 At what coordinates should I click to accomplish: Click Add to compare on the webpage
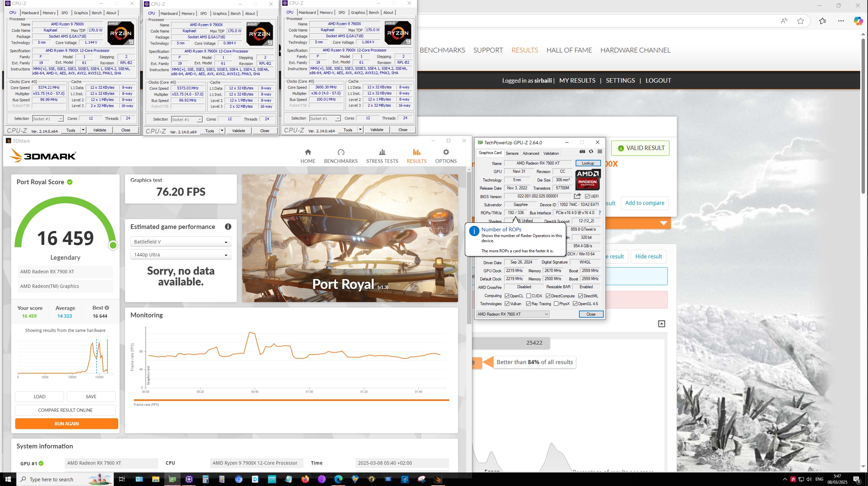click(644, 203)
